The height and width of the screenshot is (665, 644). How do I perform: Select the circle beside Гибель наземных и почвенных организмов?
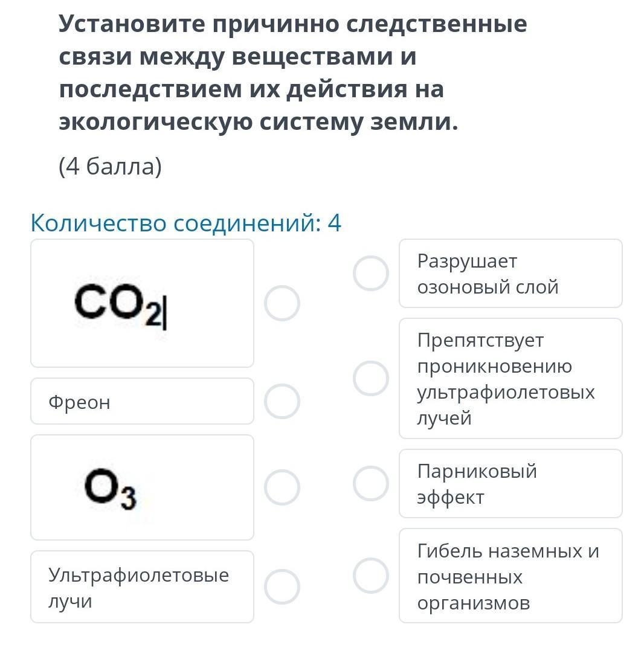[x=370, y=576]
